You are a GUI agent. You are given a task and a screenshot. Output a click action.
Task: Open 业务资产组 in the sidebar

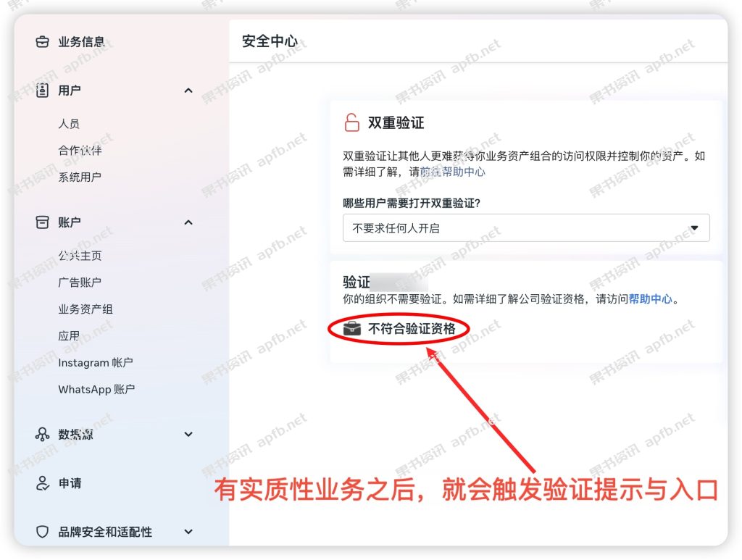point(86,309)
